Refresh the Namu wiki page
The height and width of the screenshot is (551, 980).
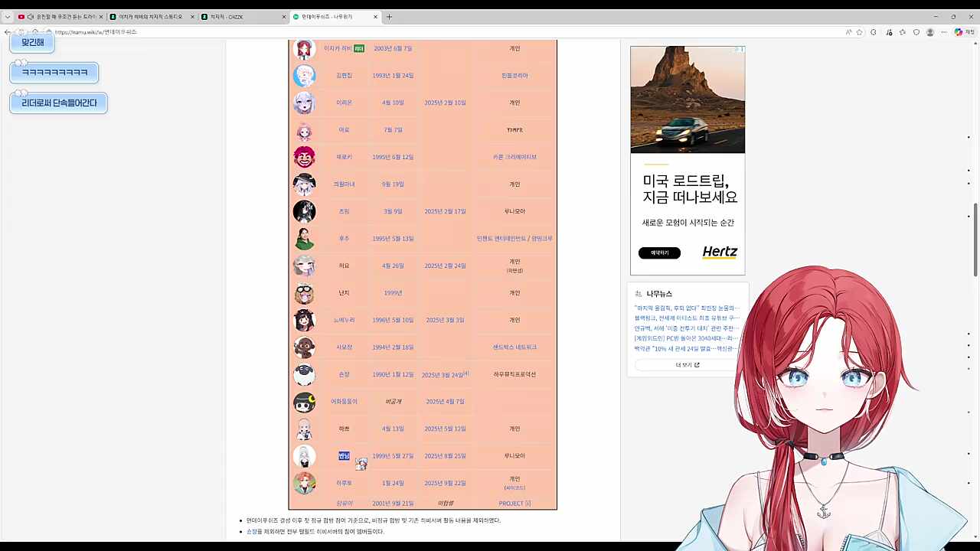click(35, 31)
